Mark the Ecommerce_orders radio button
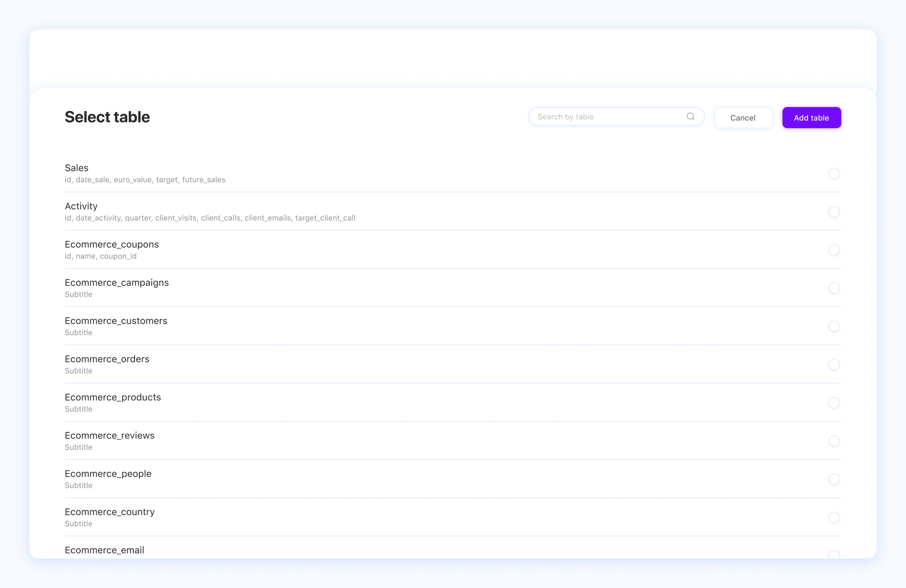The width and height of the screenshot is (906, 588). coord(834,365)
